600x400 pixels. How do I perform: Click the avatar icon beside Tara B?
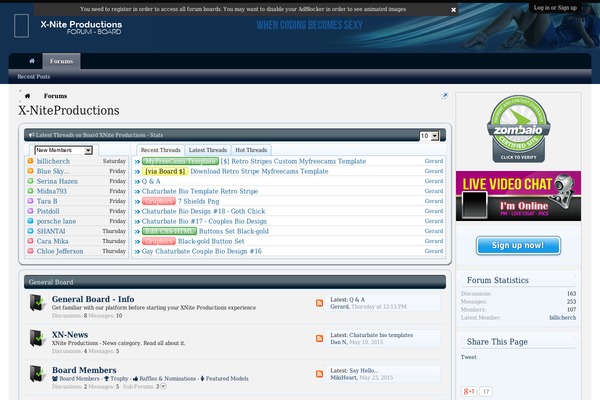click(31, 201)
